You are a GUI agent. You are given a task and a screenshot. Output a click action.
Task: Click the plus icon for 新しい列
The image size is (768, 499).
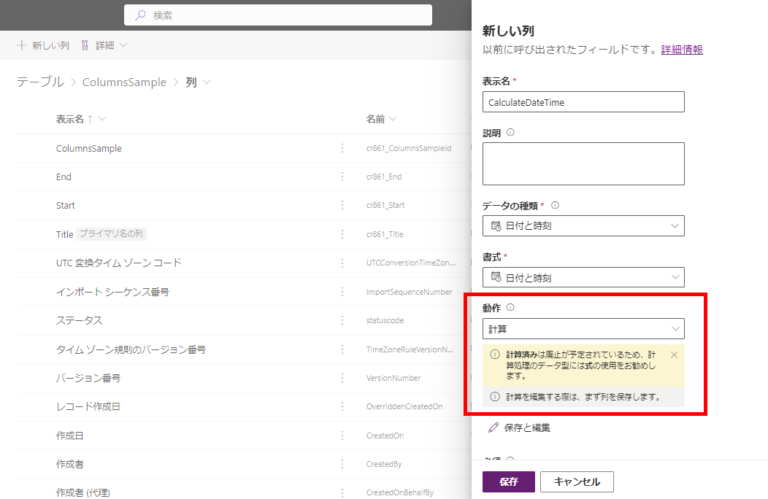coord(22,45)
